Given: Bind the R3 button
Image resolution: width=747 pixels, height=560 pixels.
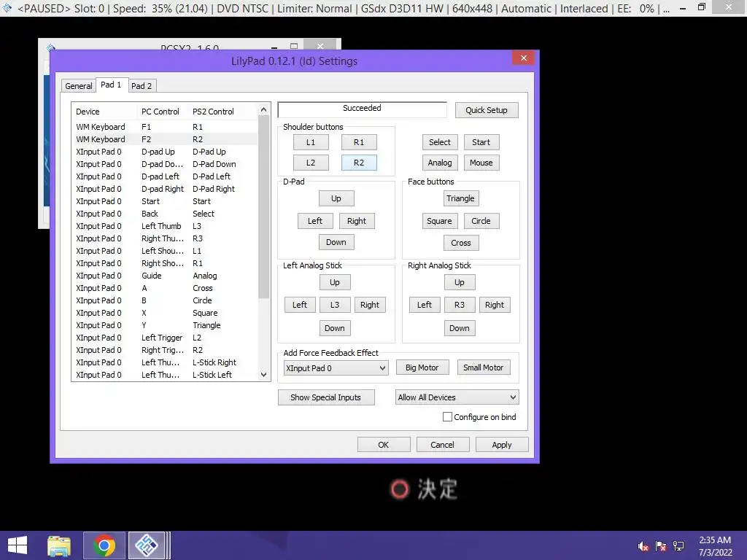Looking at the screenshot, I should coord(460,305).
